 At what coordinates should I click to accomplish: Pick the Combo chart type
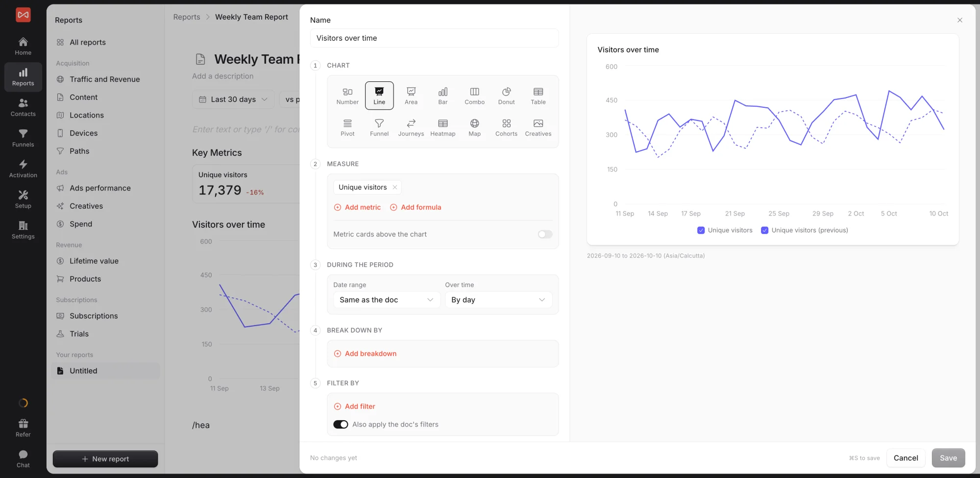pyautogui.click(x=474, y=96)
